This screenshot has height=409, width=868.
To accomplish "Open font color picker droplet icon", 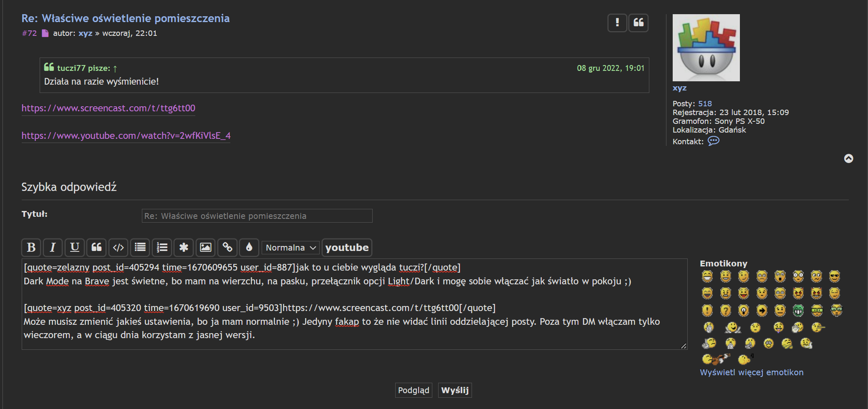I will [249, 248].
